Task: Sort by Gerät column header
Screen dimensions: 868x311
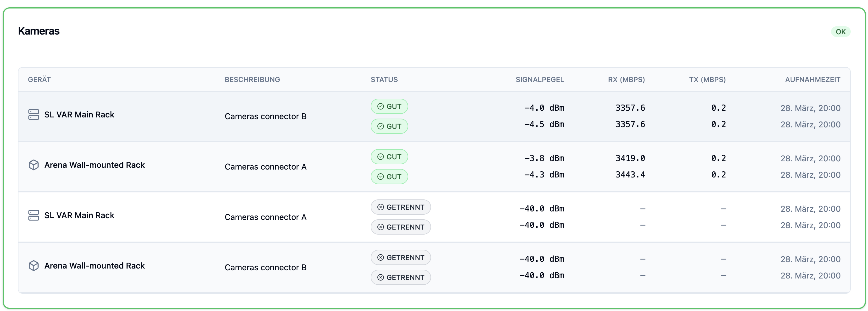Action: [39, 79]
